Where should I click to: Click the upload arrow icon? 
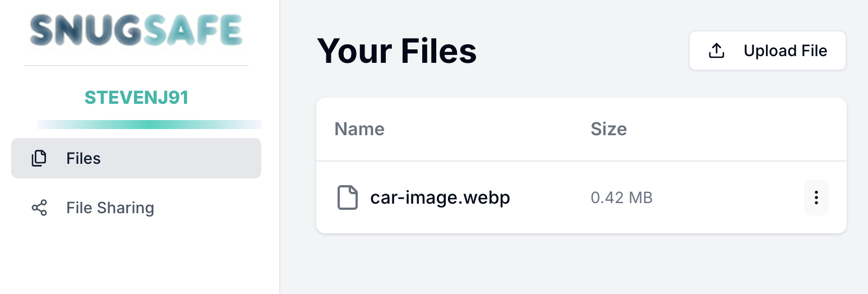(717, 51)
